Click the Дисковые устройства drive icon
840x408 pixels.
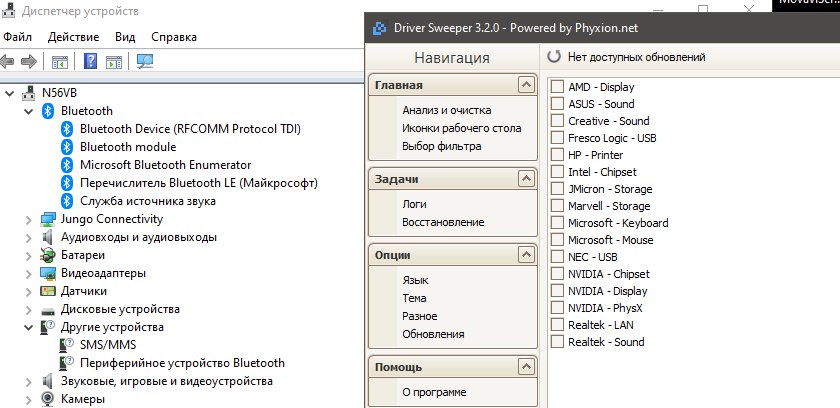point(48,310)
